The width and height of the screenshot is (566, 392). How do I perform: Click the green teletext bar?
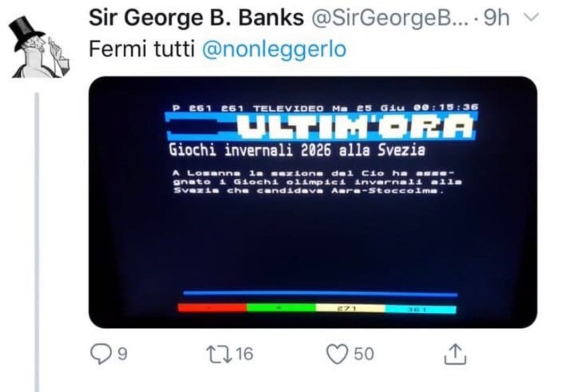281,308
